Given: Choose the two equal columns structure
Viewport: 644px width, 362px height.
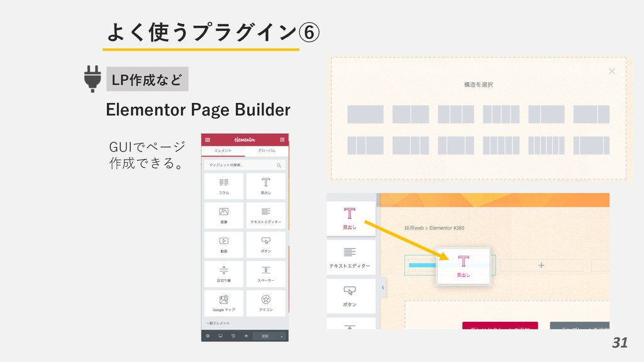Looking at the screenshot, I should pos(410,114).
